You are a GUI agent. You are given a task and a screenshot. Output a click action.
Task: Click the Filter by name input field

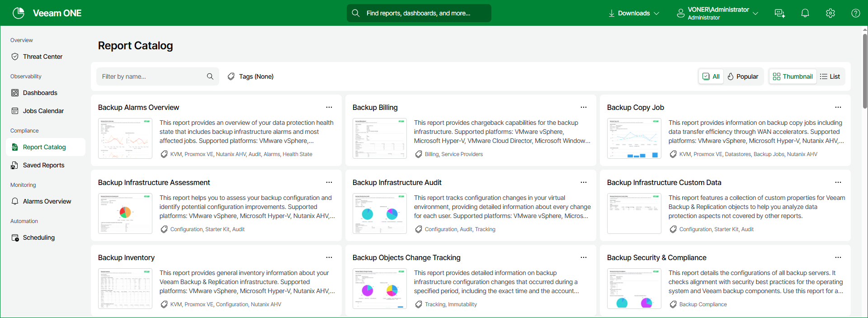158,76
